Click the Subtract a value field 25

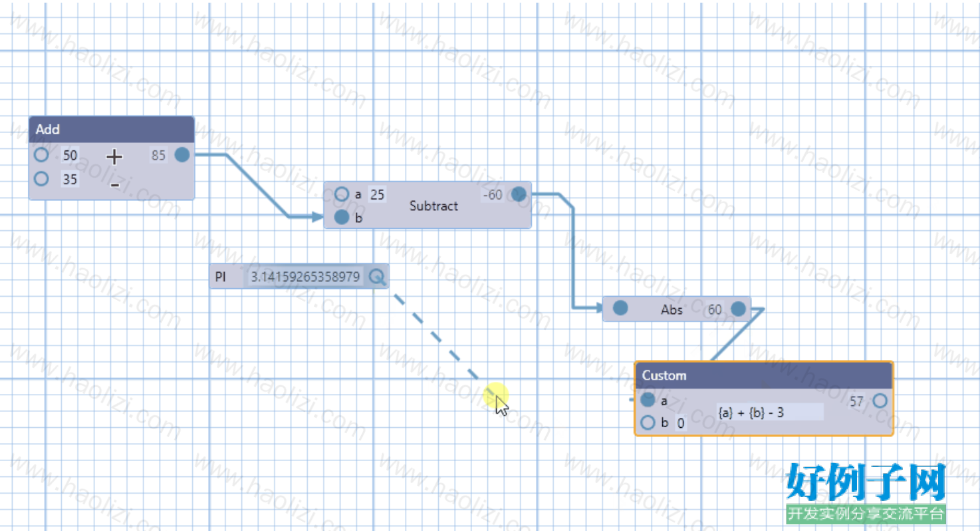[x=378, y=194]
